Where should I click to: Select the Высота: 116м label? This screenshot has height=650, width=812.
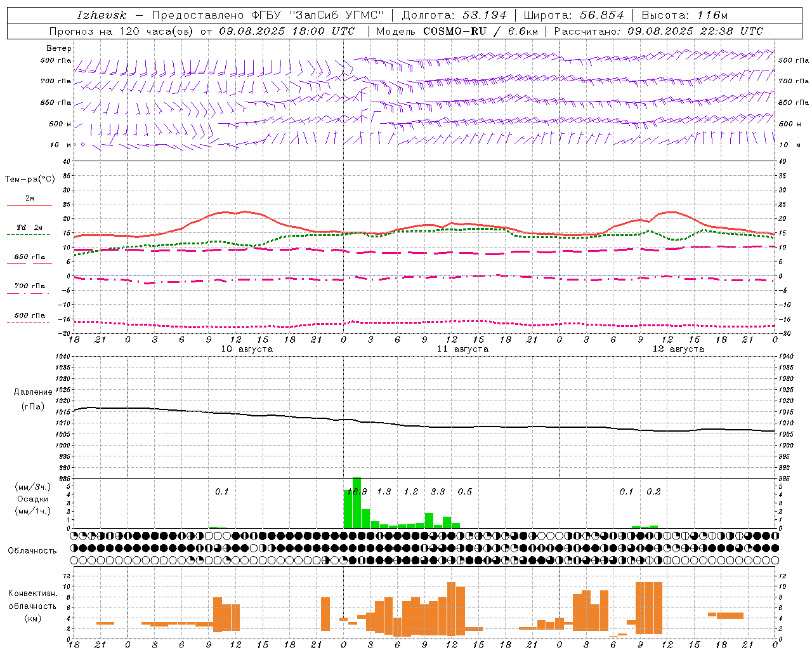684,15
